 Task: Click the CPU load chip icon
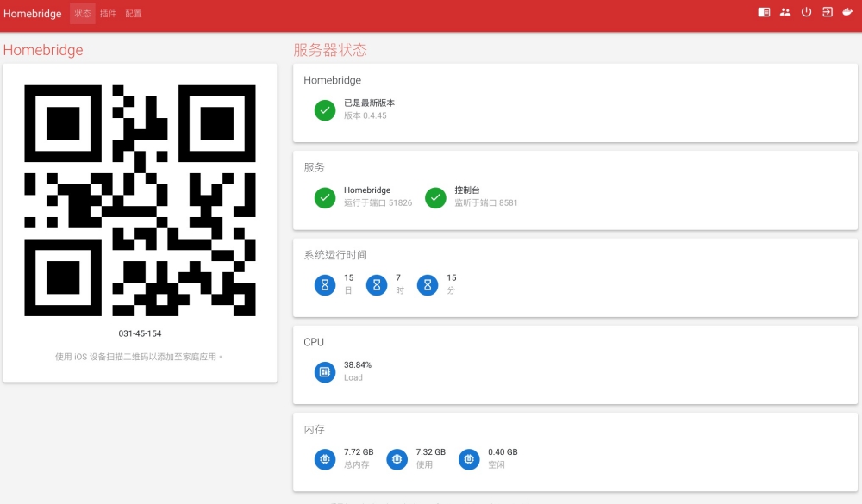coord(325,372)
